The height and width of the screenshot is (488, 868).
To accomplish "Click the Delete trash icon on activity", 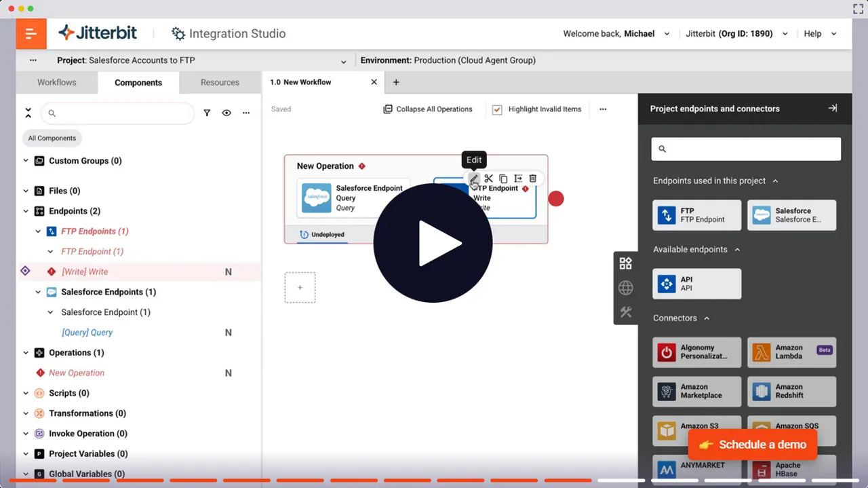I will pyautogui.click(x=533, y=179).
